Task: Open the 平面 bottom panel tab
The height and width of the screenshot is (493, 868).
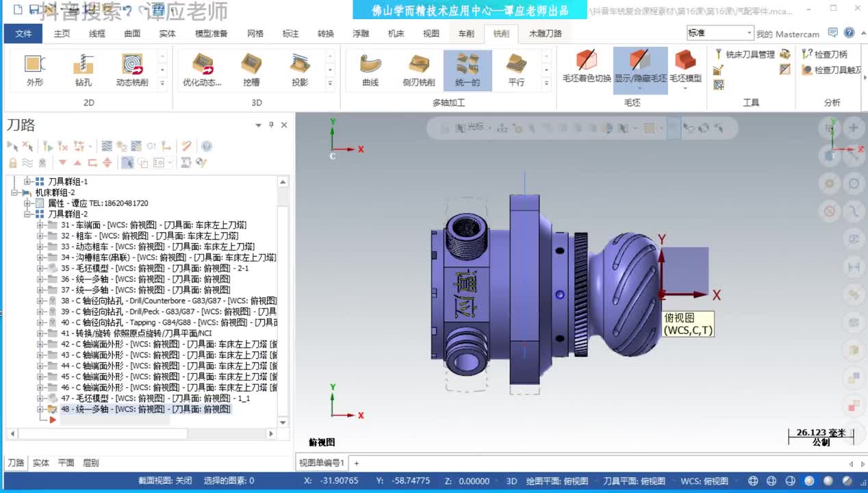Action: pyautogui.click(x=66, y=463)
